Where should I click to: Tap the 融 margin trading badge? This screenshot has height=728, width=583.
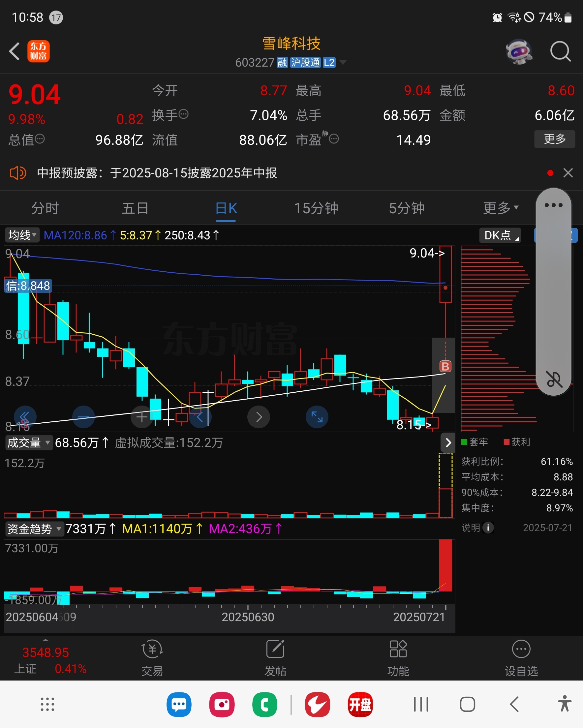(282, 62)
